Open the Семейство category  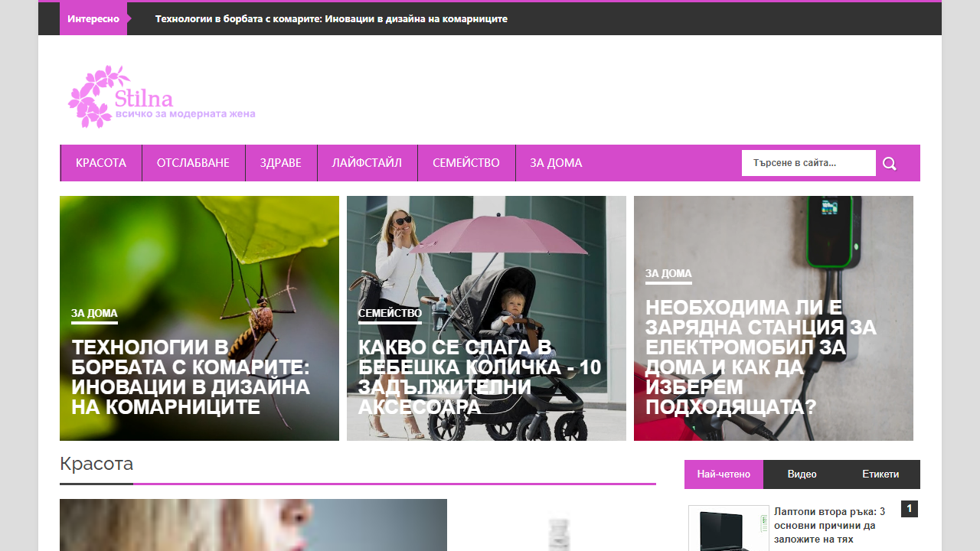[x=465, y=163]
